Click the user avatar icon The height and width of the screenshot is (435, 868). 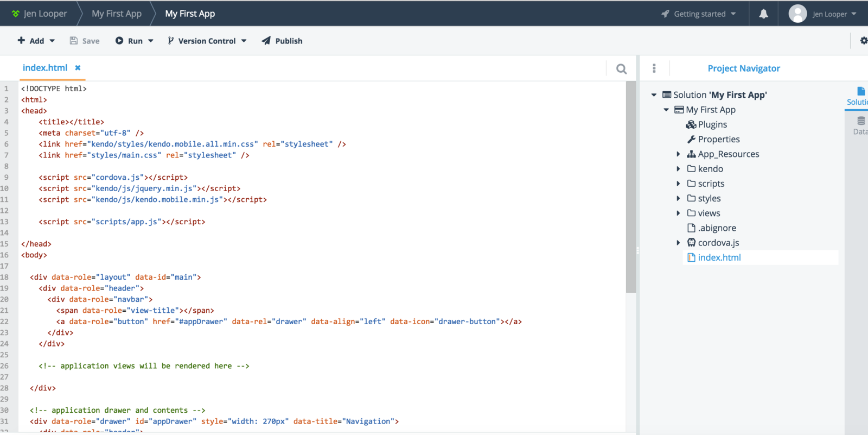tap(797, 14)
